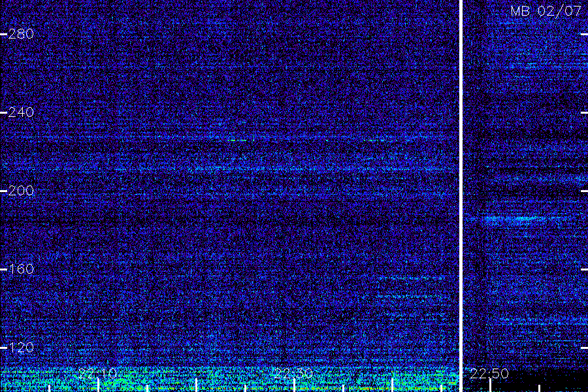The width and height of the screenshot is (588, 392).
Task: Click the 120 frequency axis label
Action: click(x=21, y=348)
